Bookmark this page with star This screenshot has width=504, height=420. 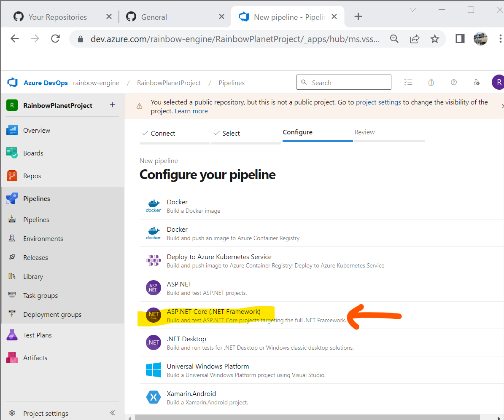(x=434, y=39)
